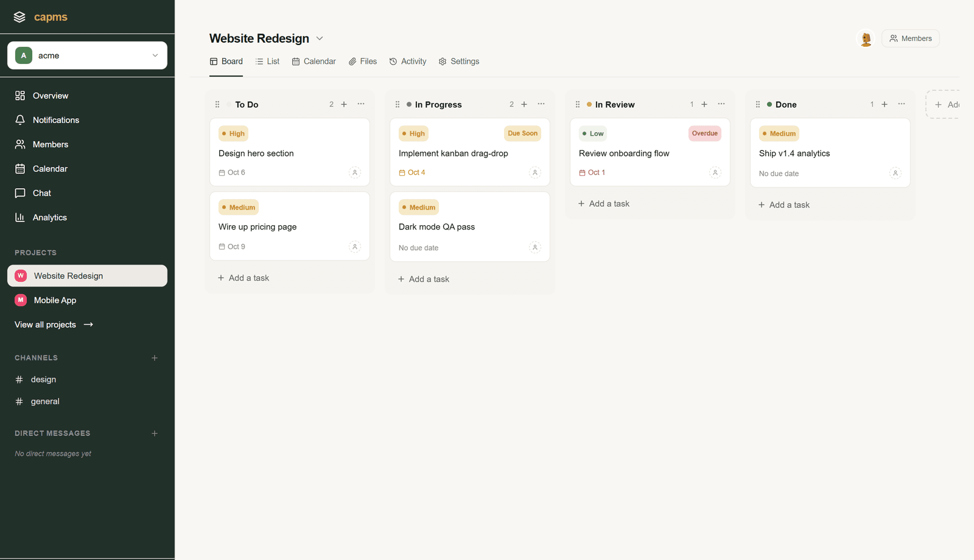The height and width of the screenshot is (560, 974).
Task: Select the Website Redesign project
Action: (x=87, y=276)
